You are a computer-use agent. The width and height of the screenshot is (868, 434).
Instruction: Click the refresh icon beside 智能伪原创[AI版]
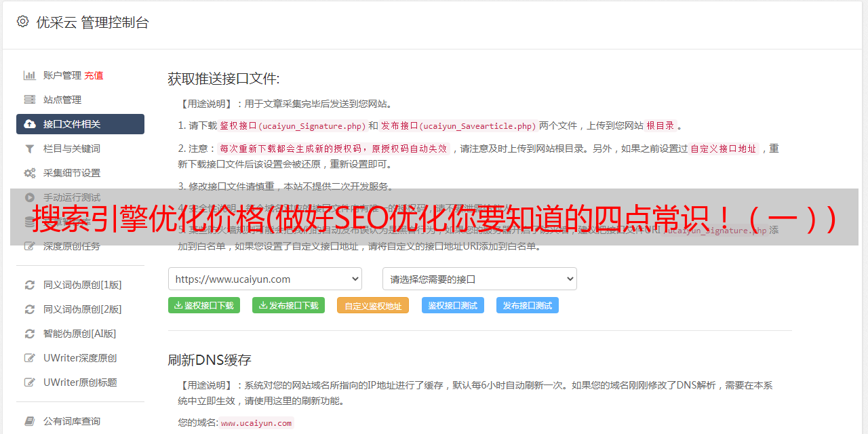coord(30,334)
